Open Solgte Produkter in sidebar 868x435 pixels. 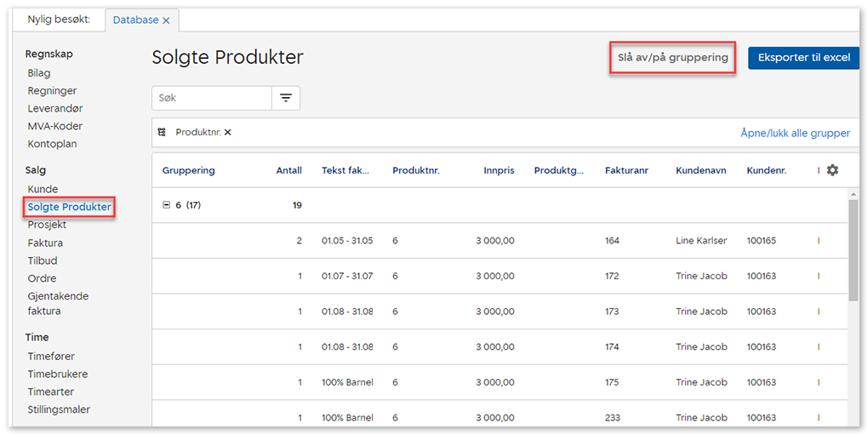[x=69, y=208]
